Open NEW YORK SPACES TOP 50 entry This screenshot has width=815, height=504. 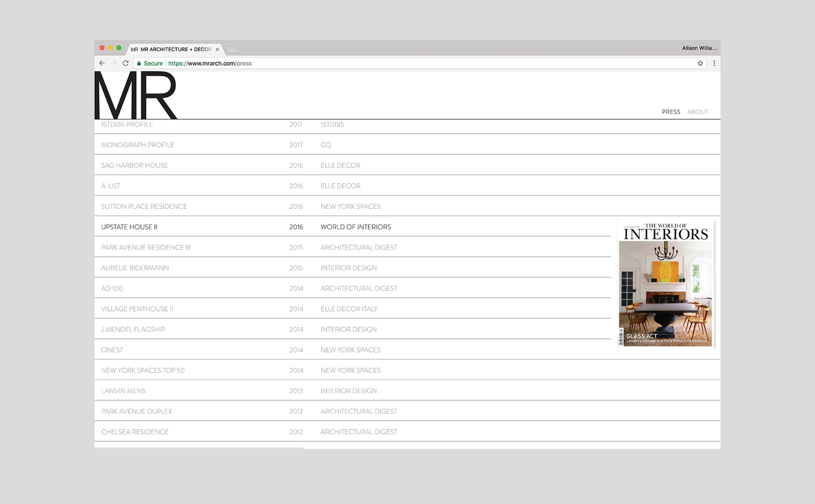pos(143,370)
